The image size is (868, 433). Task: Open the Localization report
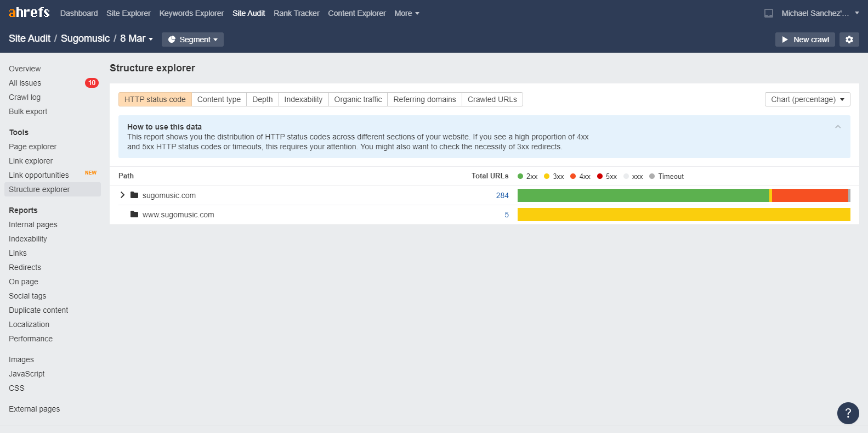[x=29, y=324]
